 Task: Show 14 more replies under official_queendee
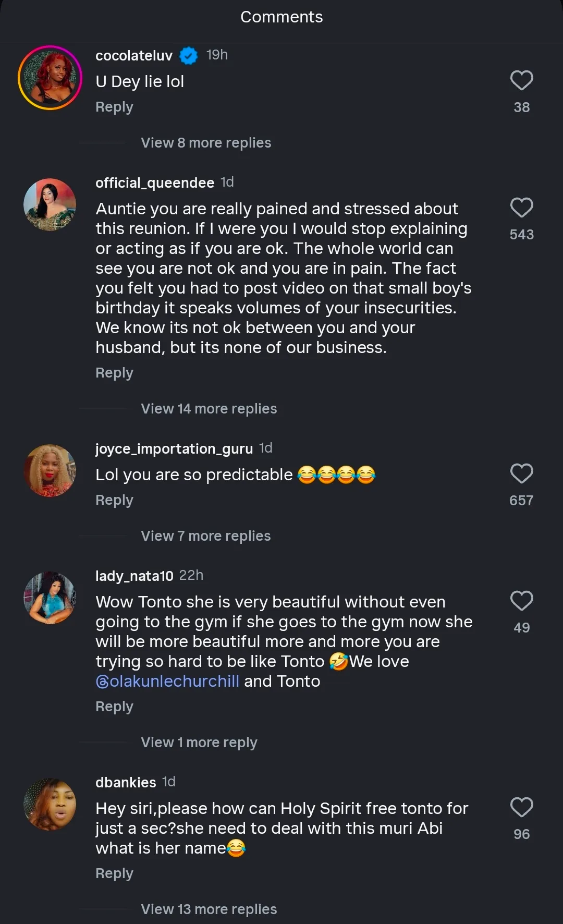209,409
